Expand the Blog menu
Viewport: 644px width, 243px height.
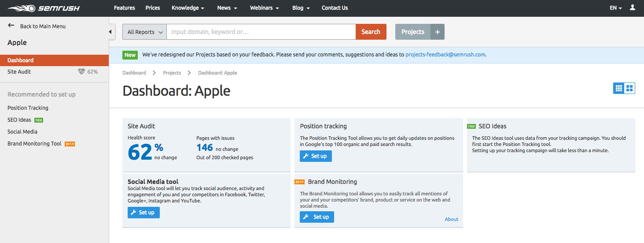pyautogui.click(x=301, y=8)
